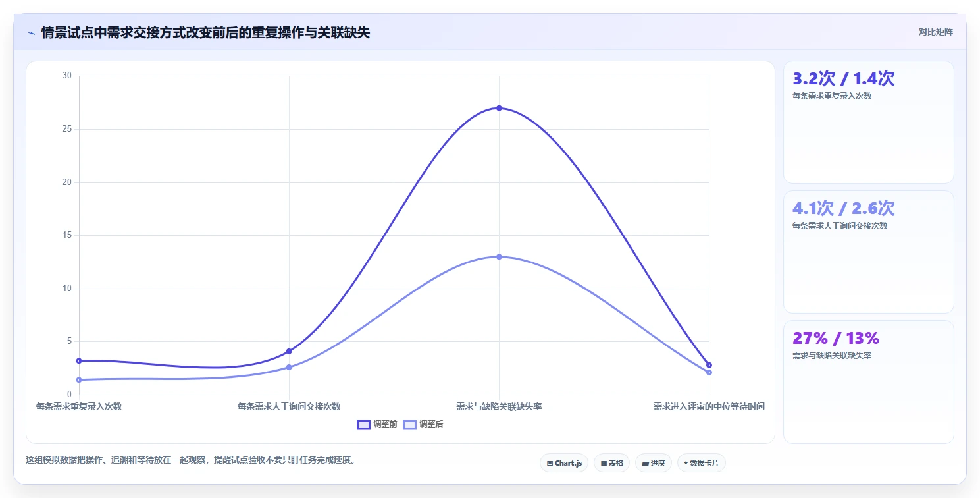Click the 调整后 legend color box
The width and height of the screenshot is (980, 498).
pyautogui.click(x=409, y=424)
